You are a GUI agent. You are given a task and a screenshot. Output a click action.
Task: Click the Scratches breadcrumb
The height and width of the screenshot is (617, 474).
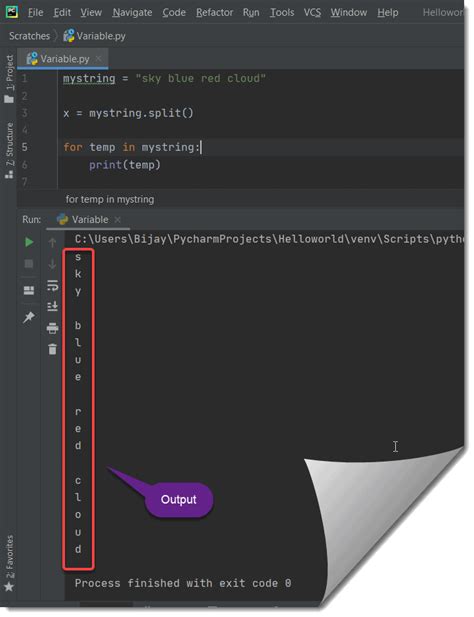[x=30, y=36]
